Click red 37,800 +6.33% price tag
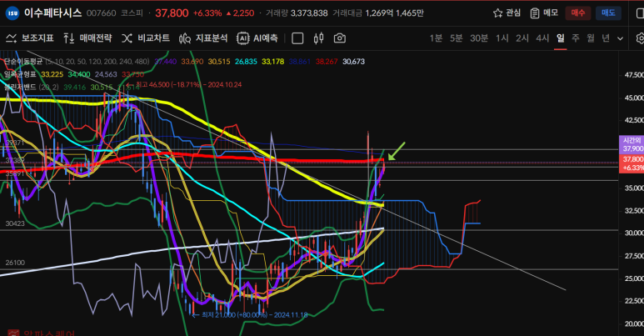This screenshot has width=644, height=336. [x=632, y=163]
